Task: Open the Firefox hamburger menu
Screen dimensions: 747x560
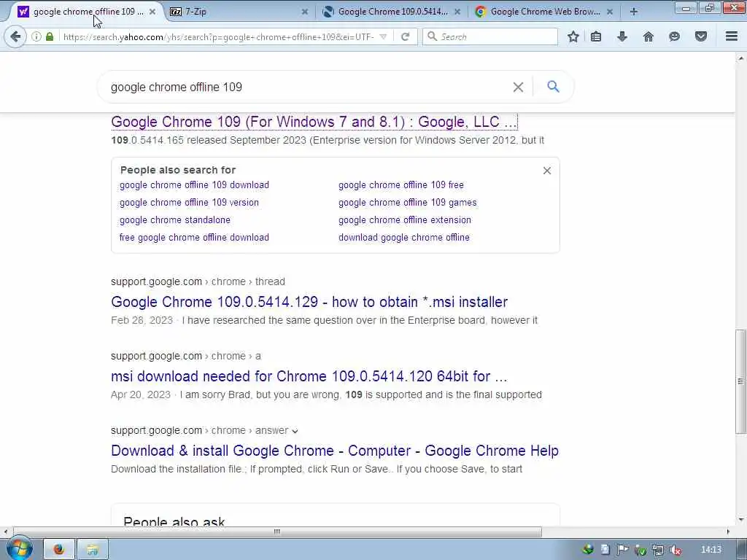Action: pos(732,36)
